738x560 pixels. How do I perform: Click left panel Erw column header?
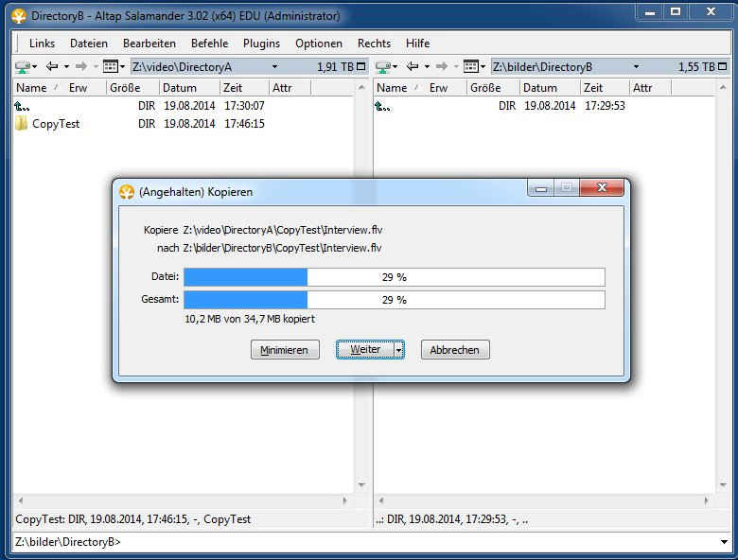[79, 88]
